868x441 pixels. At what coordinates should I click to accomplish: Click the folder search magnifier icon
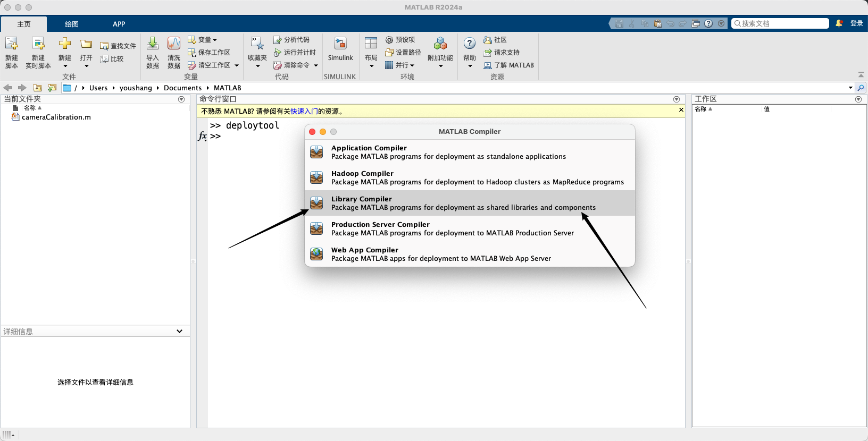click(861, 88)
